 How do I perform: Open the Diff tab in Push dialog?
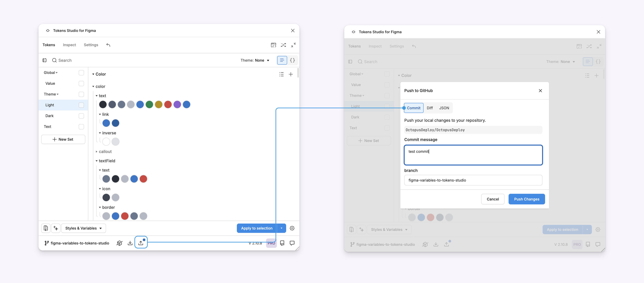tap(430, 108)
